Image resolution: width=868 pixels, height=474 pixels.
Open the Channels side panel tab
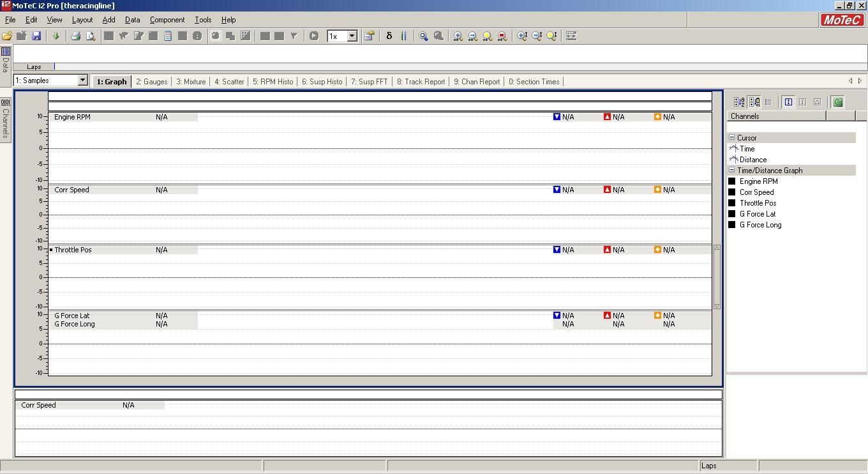click(5, 119)
